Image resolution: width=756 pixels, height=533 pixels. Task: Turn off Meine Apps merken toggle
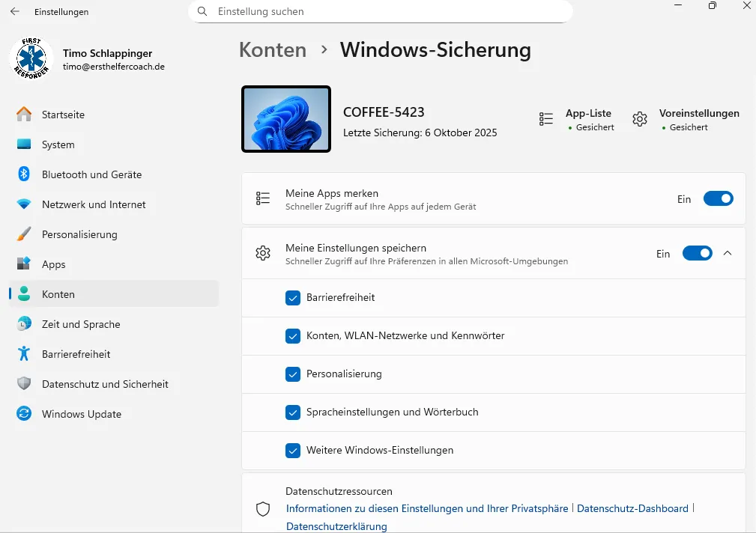[x=718, y=199]
